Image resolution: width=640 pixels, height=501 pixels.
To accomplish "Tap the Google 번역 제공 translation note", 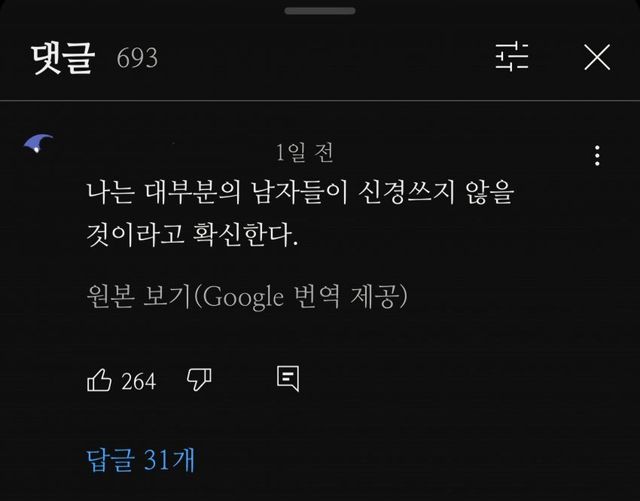I will tap(304, 296).
